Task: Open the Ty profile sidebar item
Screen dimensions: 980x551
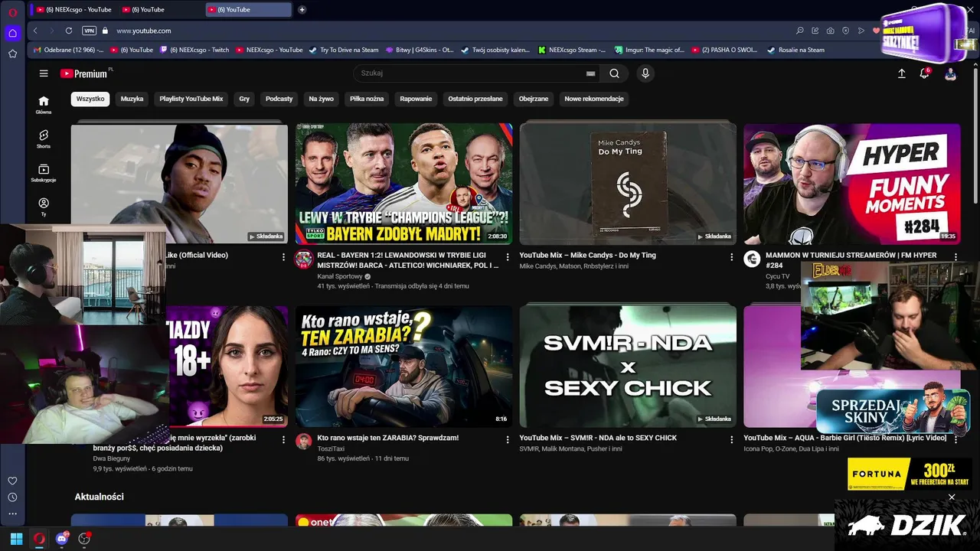Action: [x=44, y=207]
